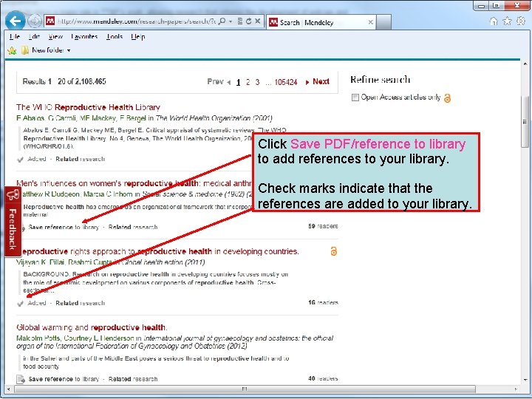Click Added checkmark under Reproductive rights article
The width and height of the screenshot is (532, 399).
pyautogui.click(x=32, y=303)
